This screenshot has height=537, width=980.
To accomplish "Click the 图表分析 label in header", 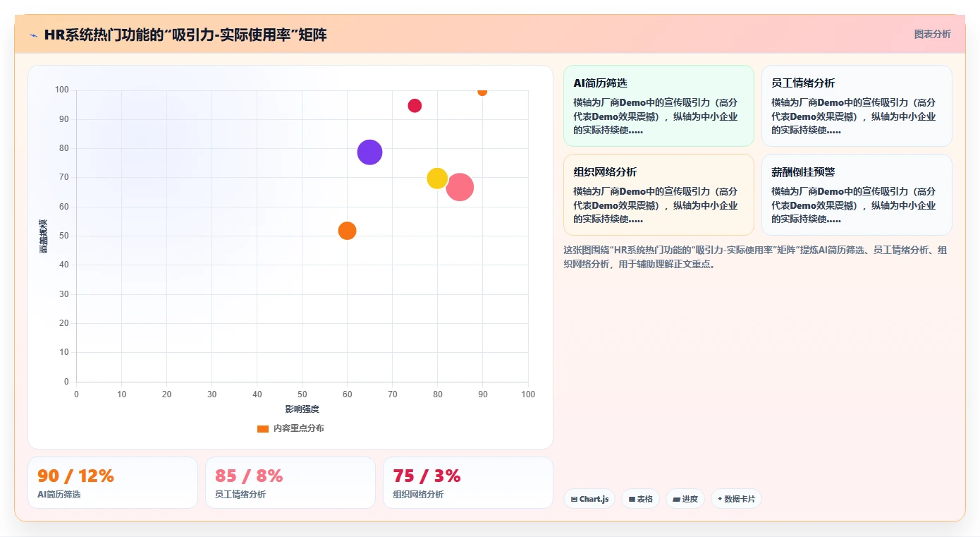I will pos(932,34).
